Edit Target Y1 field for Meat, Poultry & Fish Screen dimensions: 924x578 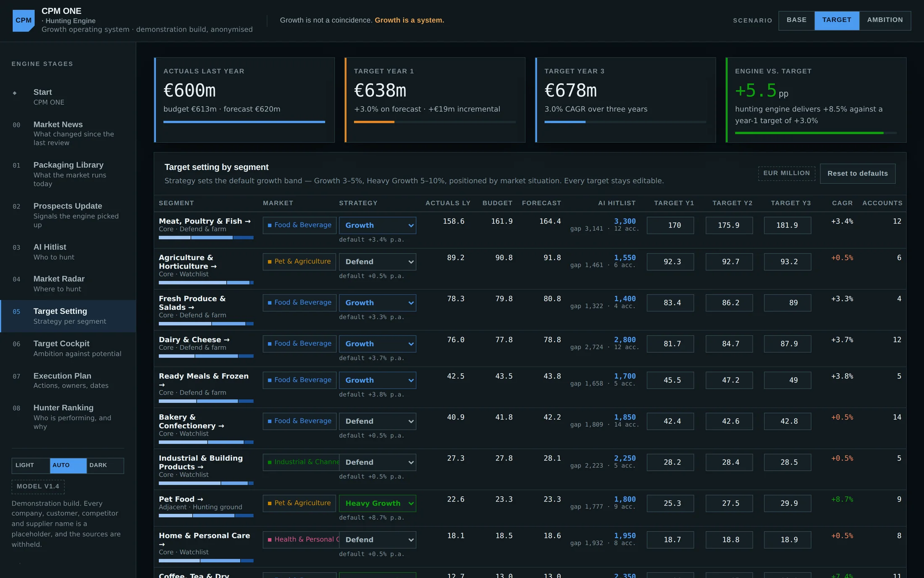(670, 225)
